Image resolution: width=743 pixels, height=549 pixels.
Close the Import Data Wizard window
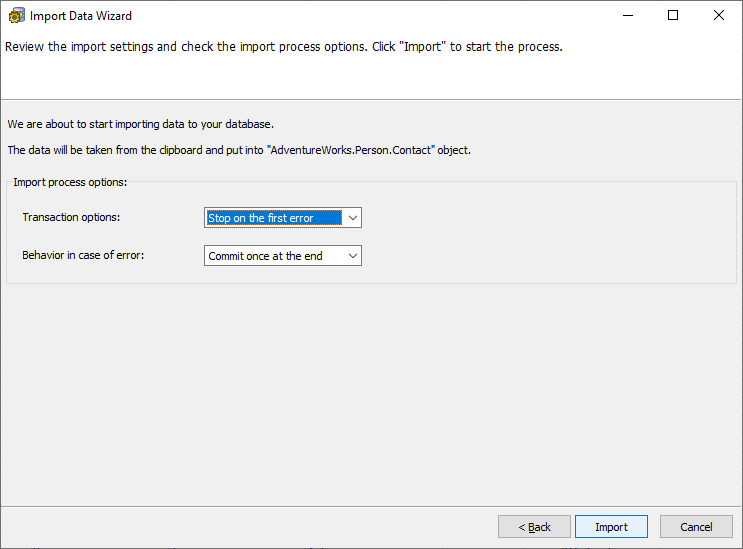tap(719, 16)
